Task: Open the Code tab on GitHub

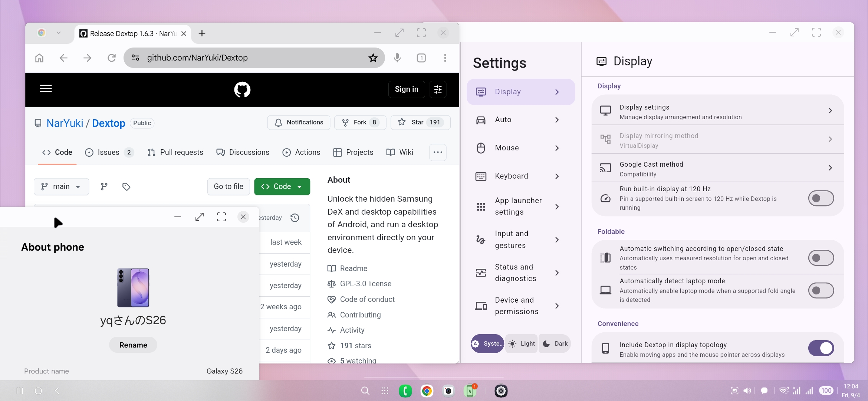Action: point(57,153)
